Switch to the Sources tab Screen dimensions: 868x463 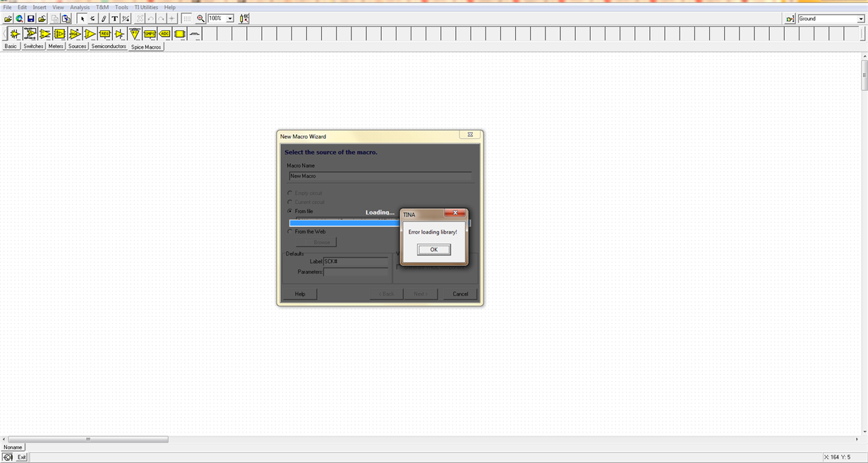[x=78, y=46]
